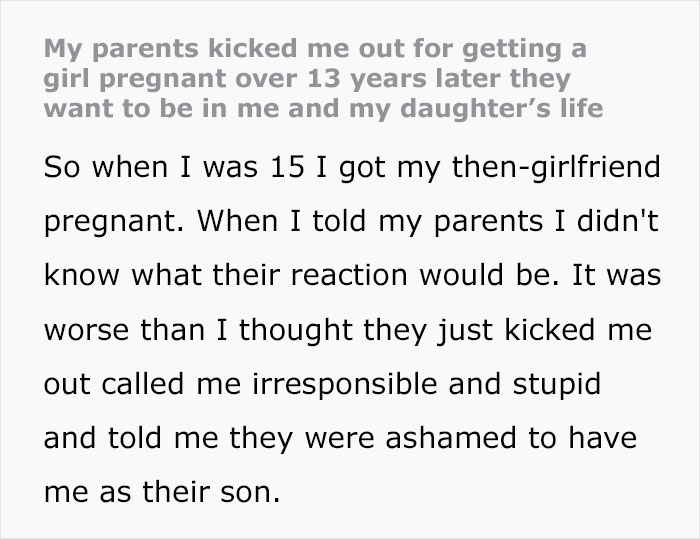Click the line starting 'worse than I thought'

pyautogui.click(x=348, y=331)
